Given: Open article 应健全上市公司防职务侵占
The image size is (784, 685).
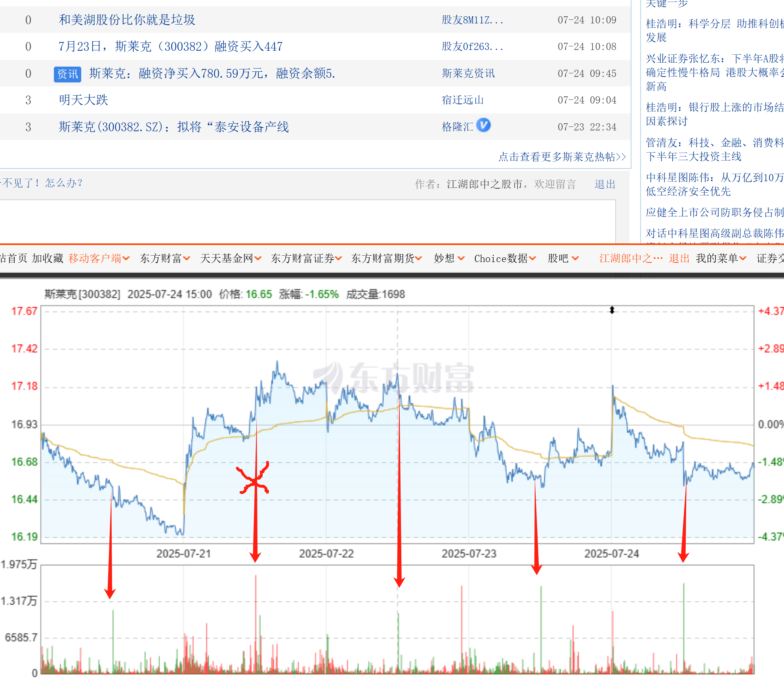Looking at the screenshot, I should pyautogui.click(x=715, y=212).
